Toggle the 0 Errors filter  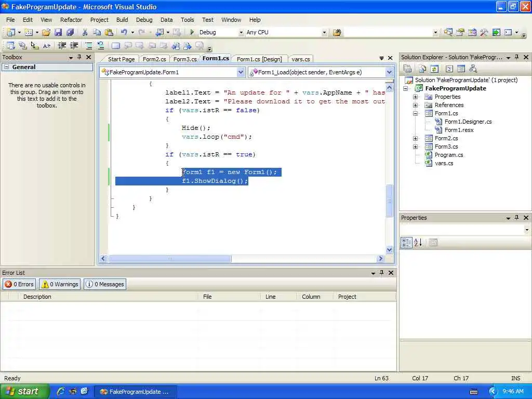coord(19,284)
